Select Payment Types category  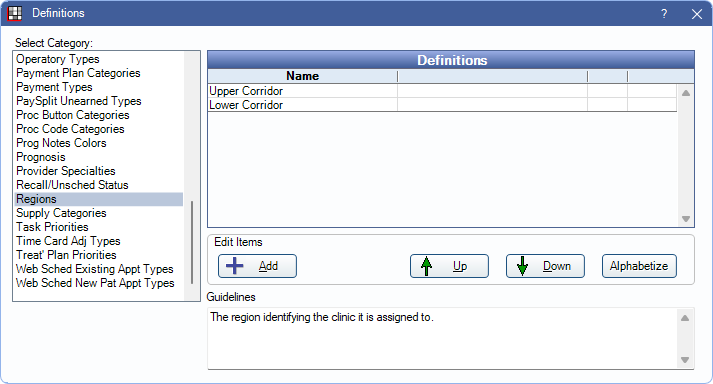(99, 87)
